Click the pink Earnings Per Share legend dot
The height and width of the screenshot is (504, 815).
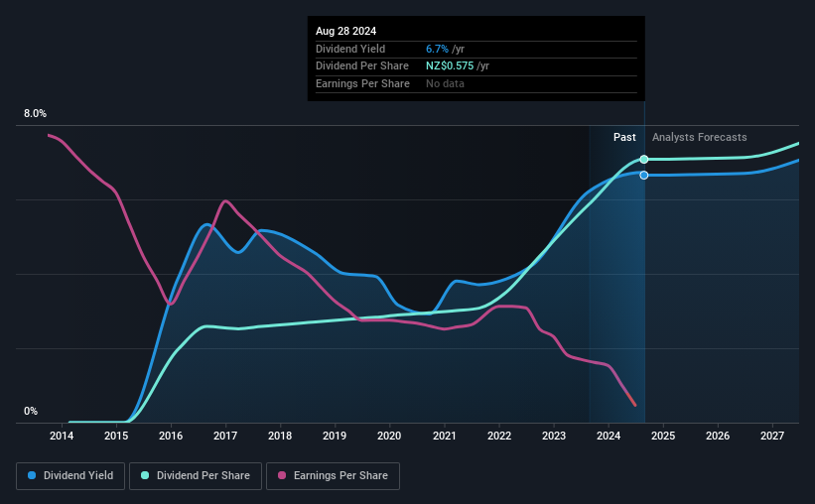pos(282,475)
